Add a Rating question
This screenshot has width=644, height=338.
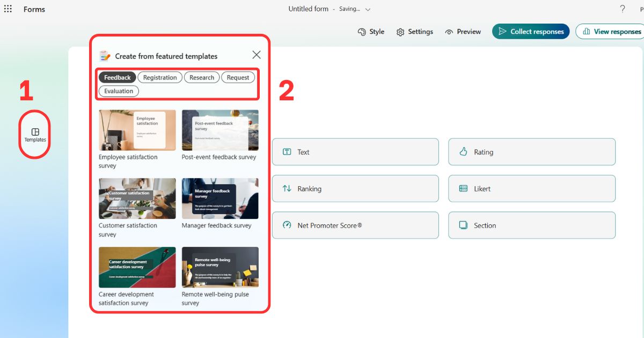[531, 152]
